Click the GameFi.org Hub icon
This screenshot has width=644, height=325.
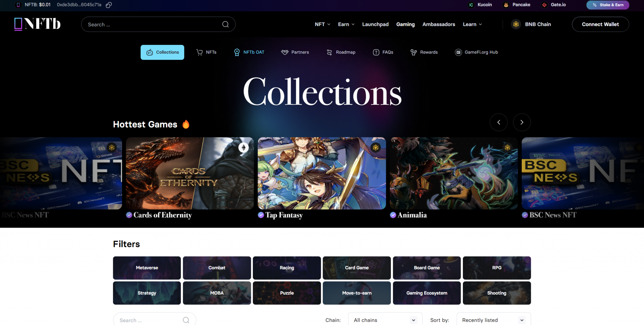[458, 52]
